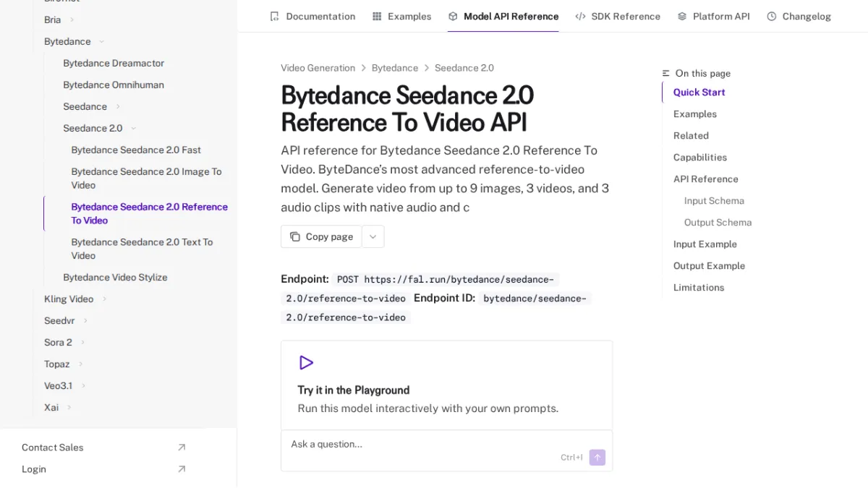
Task: Expand the Kling Video section chevron
Action: pos(104,299)
